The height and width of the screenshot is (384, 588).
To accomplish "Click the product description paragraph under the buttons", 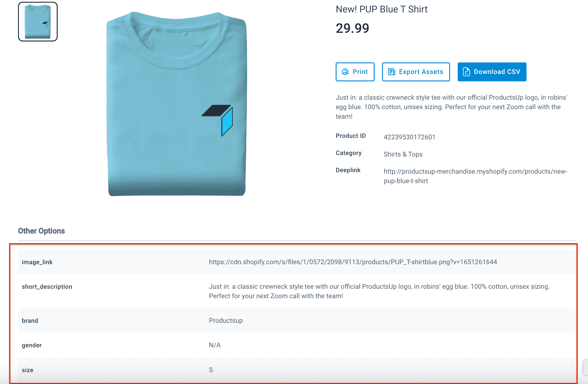I will click(x=451, y=107).
